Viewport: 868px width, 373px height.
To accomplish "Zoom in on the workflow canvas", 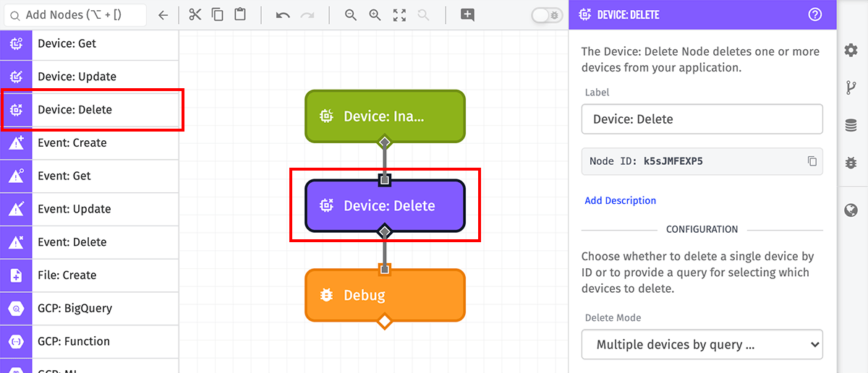I will pos(375,14).
